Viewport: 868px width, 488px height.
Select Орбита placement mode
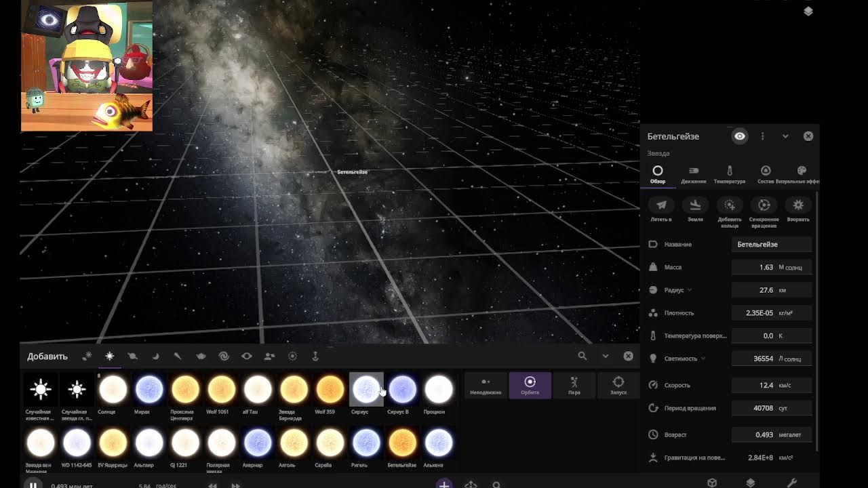(530, 386)
